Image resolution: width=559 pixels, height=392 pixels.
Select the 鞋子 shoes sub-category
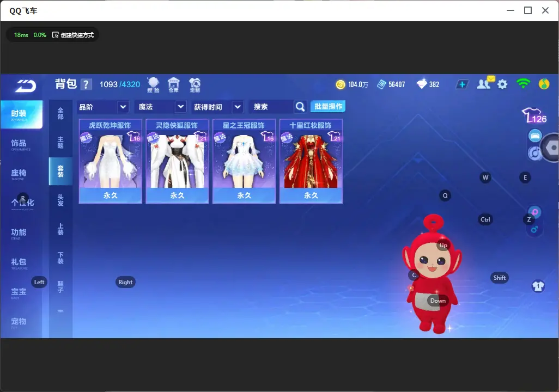point(60,287)
